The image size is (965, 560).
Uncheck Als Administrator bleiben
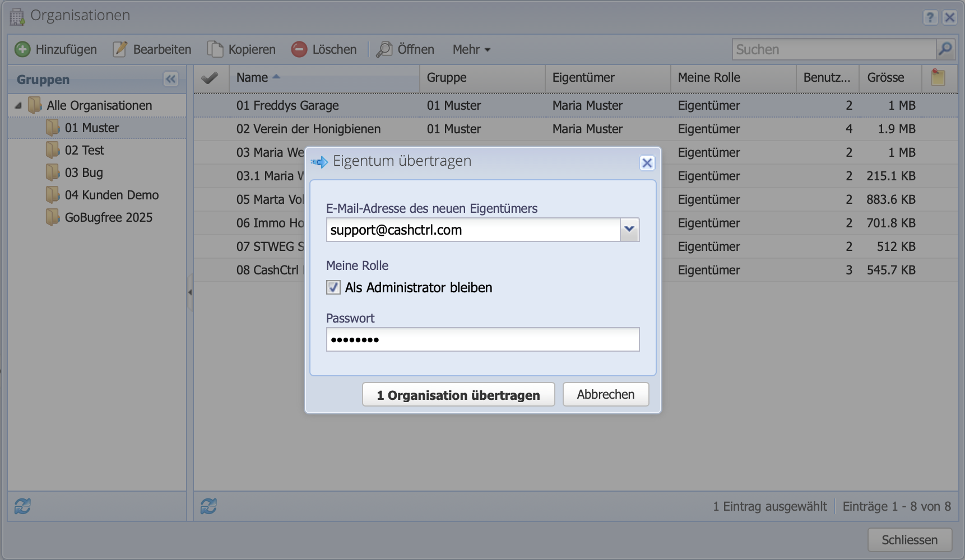click(333, 288)
